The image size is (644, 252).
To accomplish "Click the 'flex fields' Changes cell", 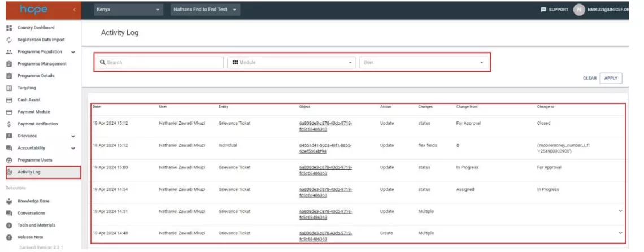I will coord(428,145).
